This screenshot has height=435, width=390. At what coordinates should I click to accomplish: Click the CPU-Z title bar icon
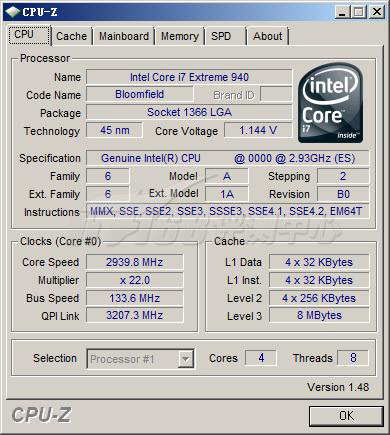pos(13,12)
